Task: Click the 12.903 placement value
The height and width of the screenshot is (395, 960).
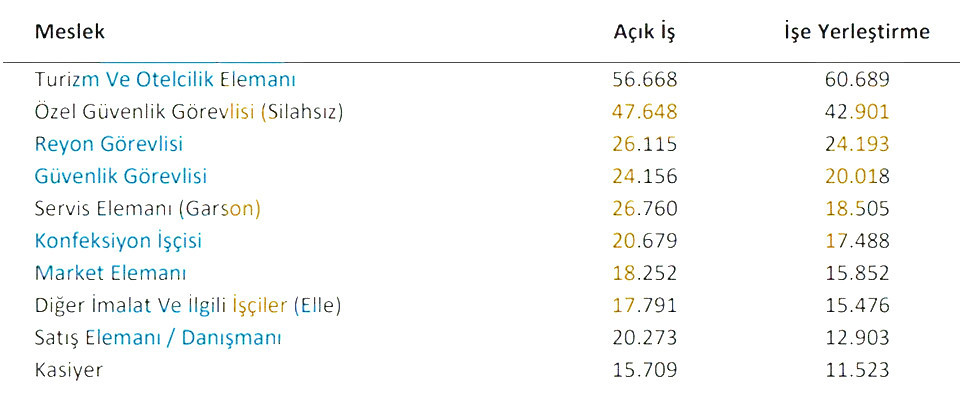Action: (857, 338)
